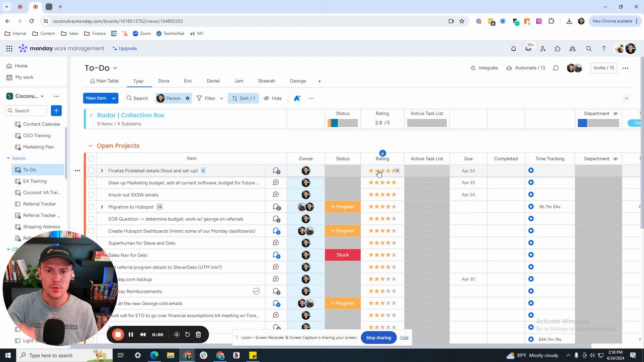Switch to the Eric view tab
The image size is (644, 362).
coord(188,81)
